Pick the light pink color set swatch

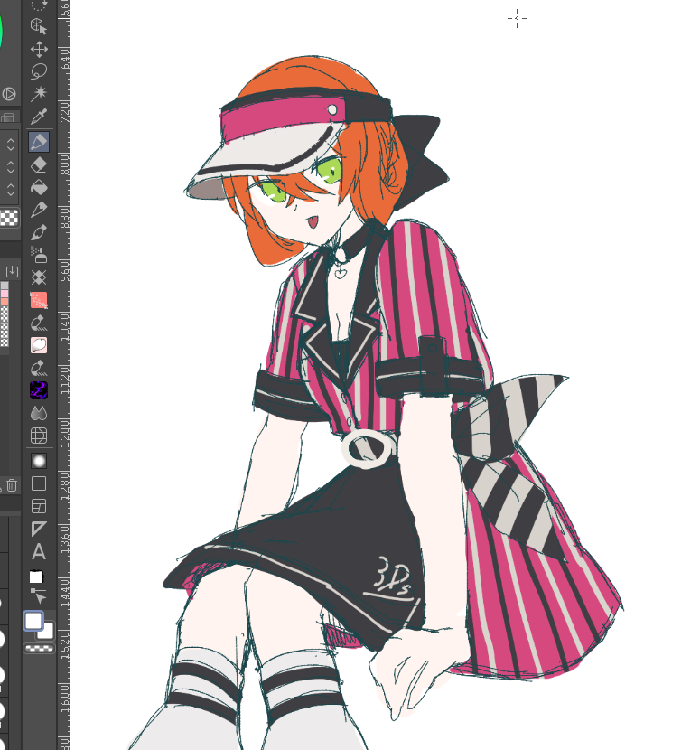click(5, 294)
